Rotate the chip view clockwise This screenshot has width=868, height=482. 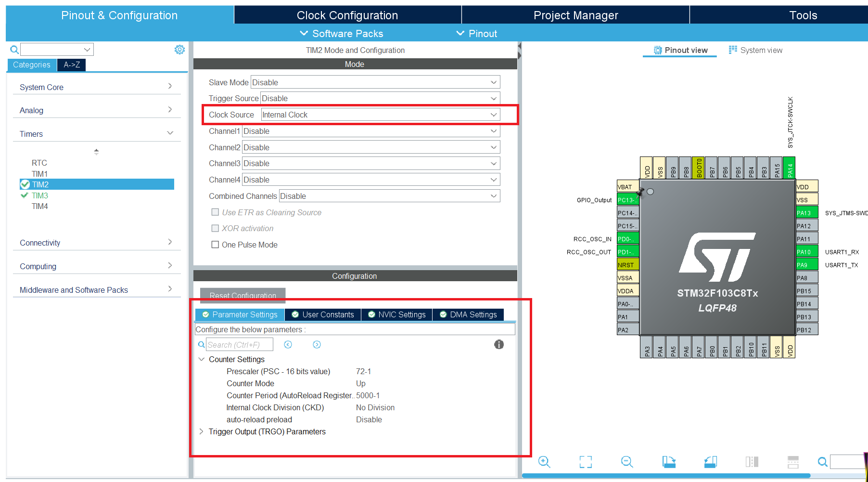tap(669, 462)
